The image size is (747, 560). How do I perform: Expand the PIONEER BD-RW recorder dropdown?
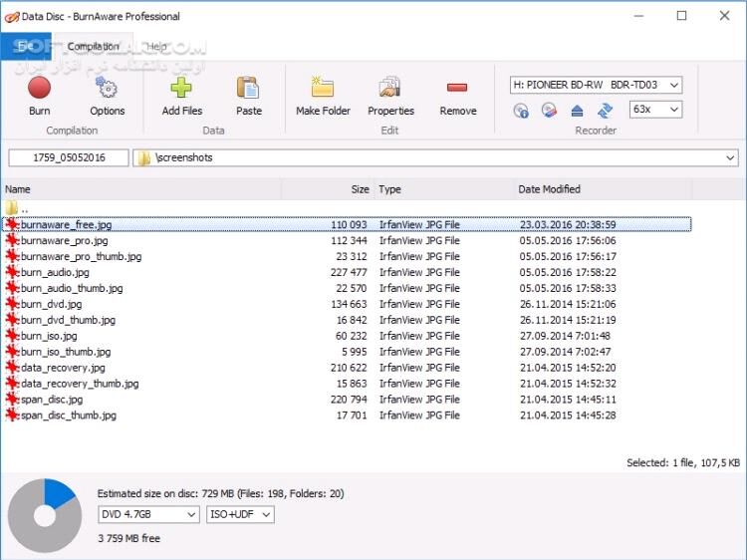(595, 86)
